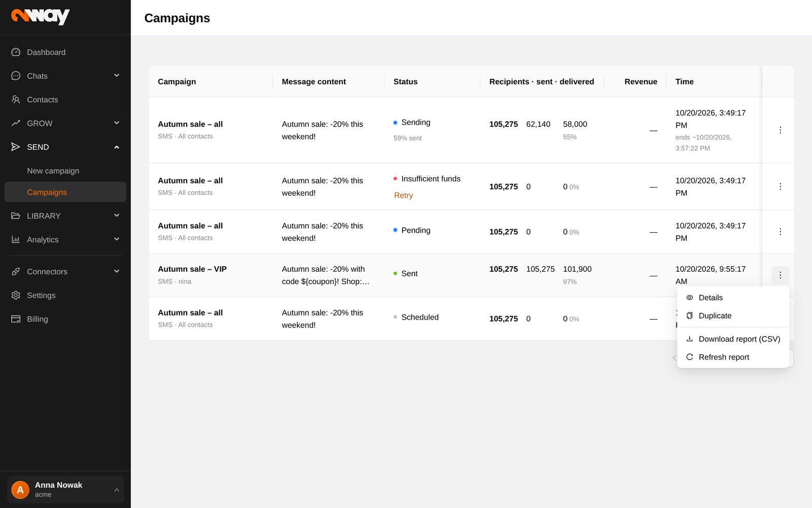
Task: Open actions menu for Sending campaign row
Action: pos(780,130)
